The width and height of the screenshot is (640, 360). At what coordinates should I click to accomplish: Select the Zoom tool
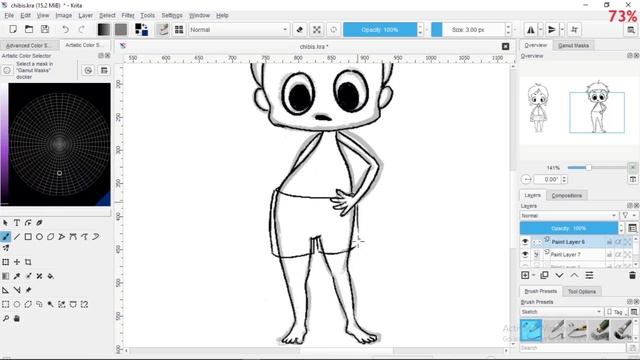click(x=6, y=318)
